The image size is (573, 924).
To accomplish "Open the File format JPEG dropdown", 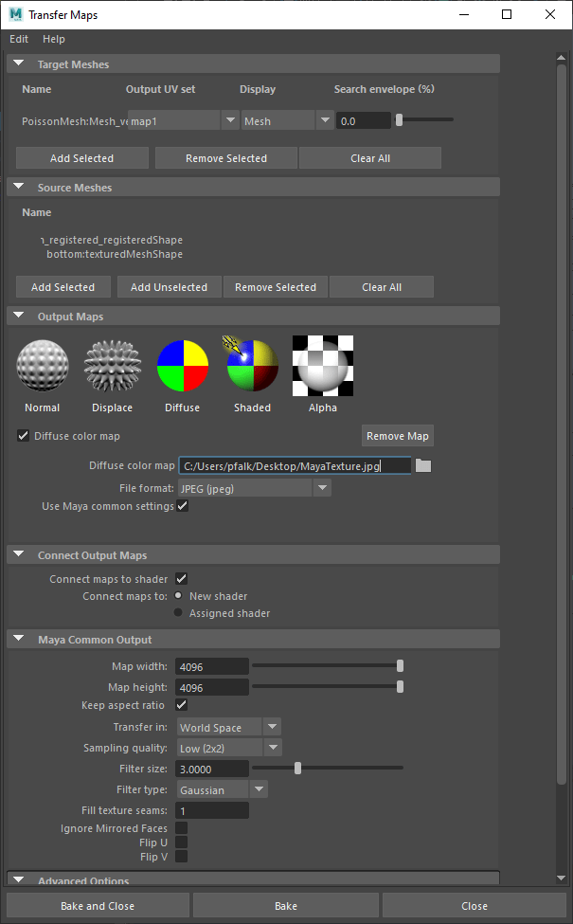I will point(254,488).
